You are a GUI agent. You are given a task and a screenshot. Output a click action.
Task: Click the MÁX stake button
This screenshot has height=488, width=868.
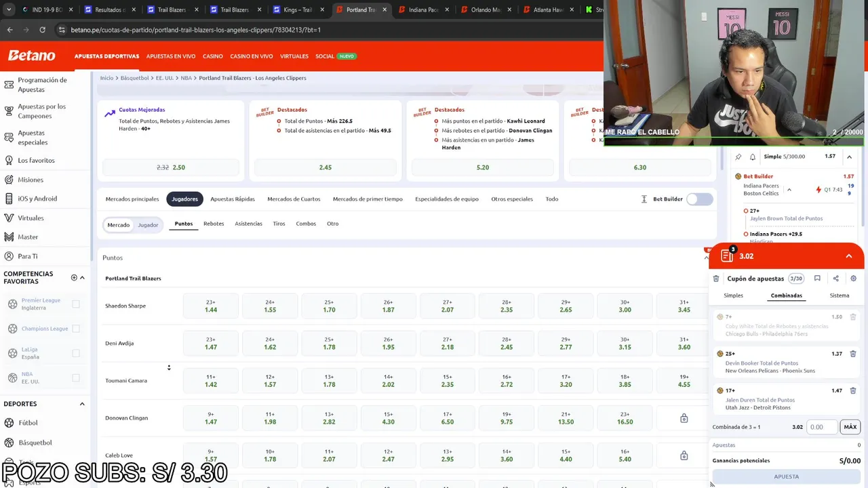pyautogui.click(x=850, y=427)
